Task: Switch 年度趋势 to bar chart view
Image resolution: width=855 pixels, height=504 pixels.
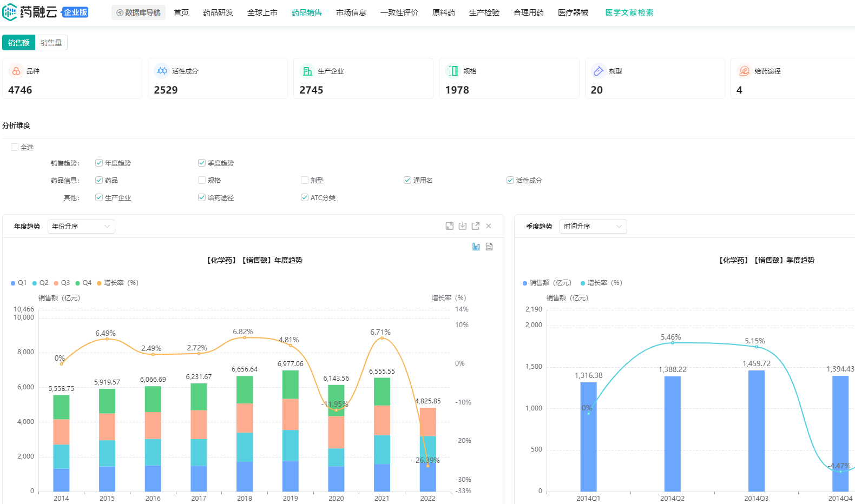Action: (x=476, y=247)
